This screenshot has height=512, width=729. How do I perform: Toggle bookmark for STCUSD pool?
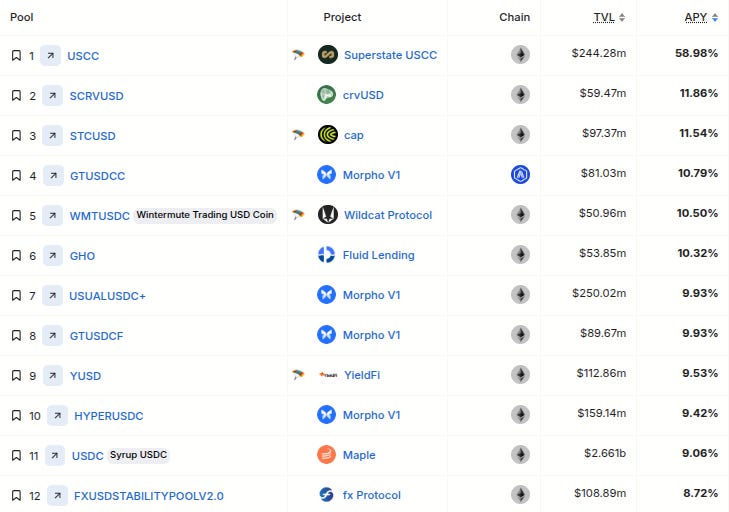16,136
